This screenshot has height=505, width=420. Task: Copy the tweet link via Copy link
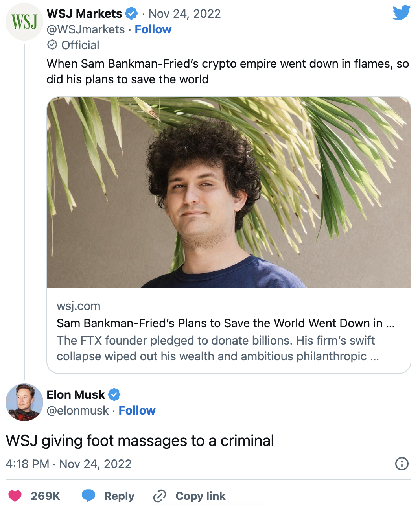(189, 496)
